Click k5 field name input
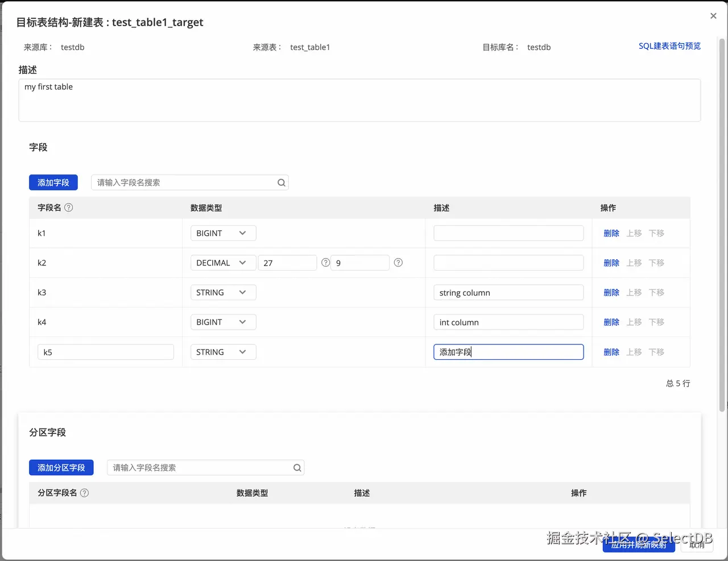This screenshot has width=728, height=561. [106, 352]
